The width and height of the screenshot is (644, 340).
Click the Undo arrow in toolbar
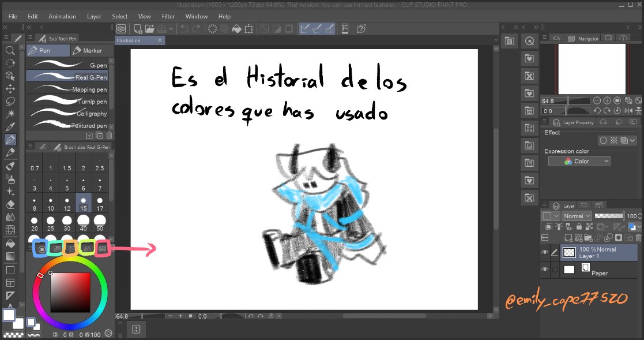(x=184, y=29)
